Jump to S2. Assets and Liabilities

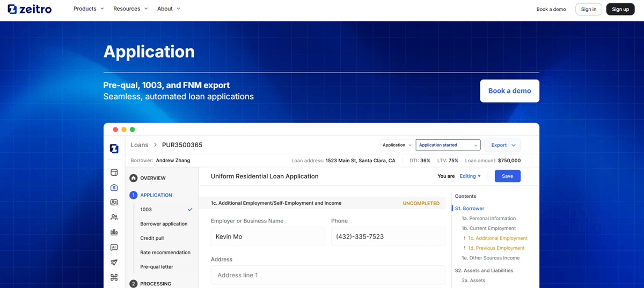pyautogui.click(x=484, y=270)
